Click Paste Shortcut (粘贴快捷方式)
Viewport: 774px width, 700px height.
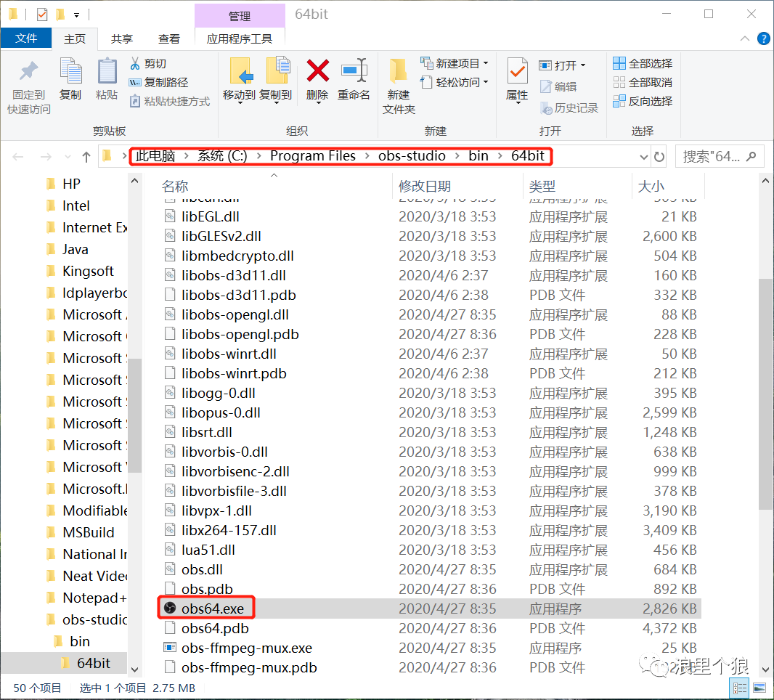click(x=170, y=101)
